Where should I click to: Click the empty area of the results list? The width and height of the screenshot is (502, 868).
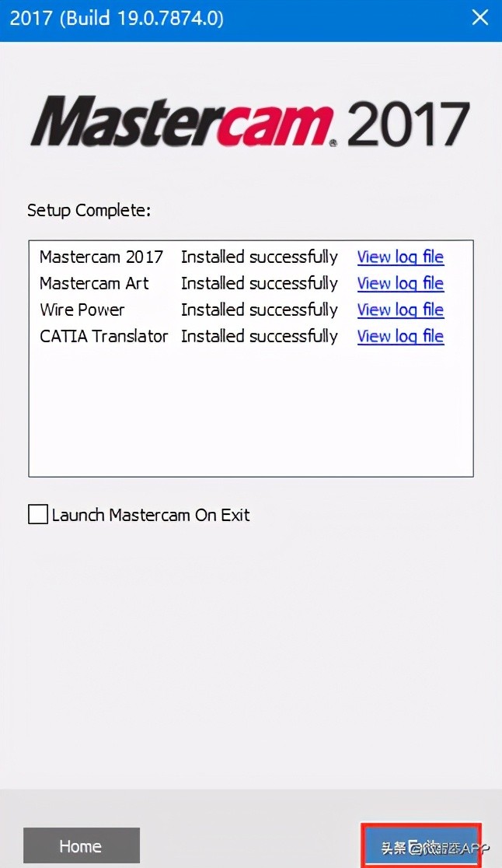(x=250, y=412)
